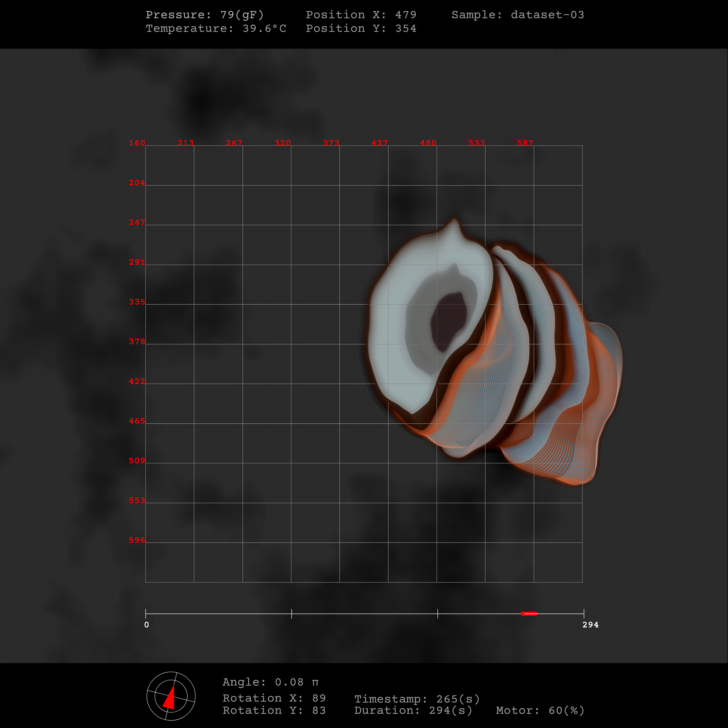Click the timeline start tick at 0
This screenshot has width=728, height=728.
tap(146, 613)
